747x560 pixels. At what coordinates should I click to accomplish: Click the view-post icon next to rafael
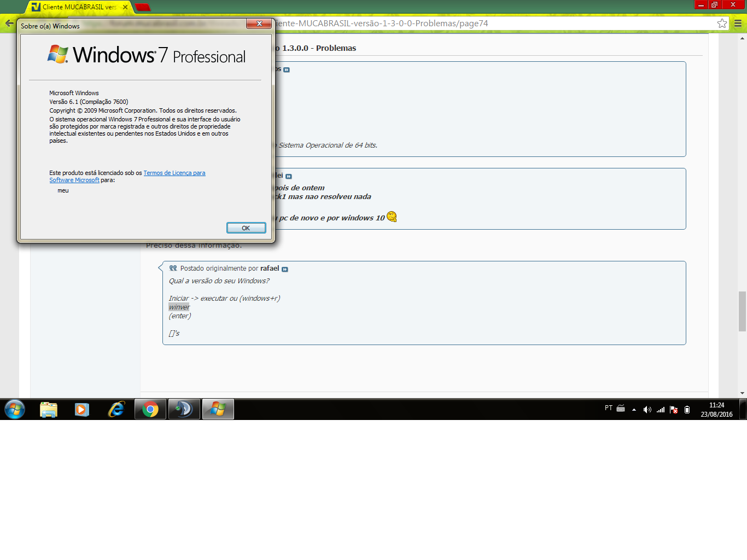[x=284, y=269]
